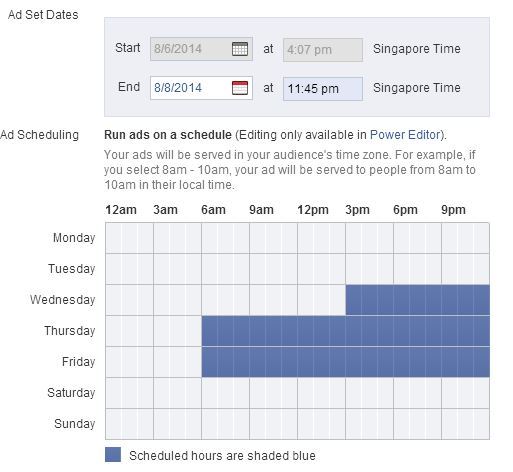Screen dimensions: 513x472
Task: Click the Start time field 4:07 pm
Action: (x=323, y=50)
